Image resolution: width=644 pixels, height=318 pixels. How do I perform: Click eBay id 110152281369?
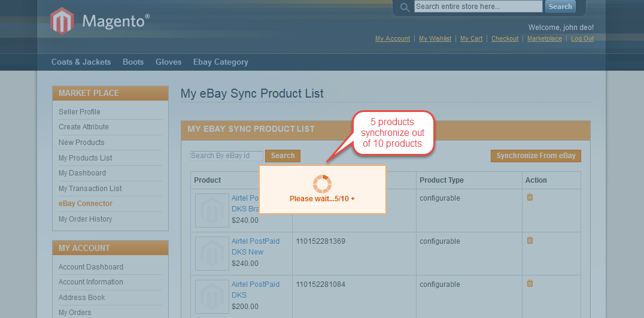click(320, 241)
